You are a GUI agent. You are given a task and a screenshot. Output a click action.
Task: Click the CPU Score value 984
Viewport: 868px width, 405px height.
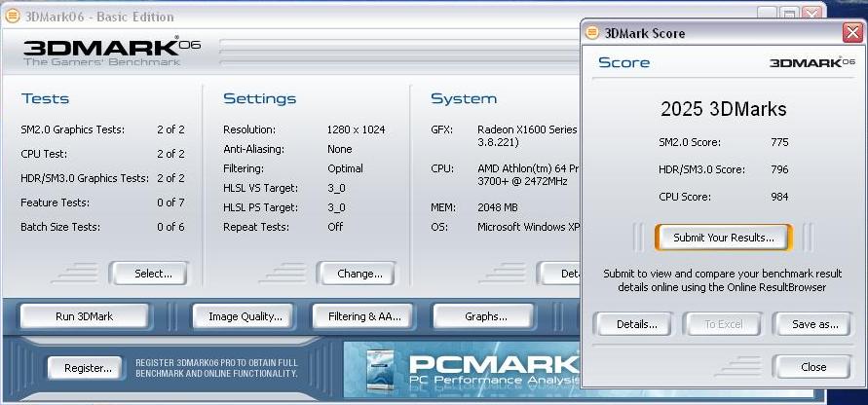pyautogui.click(x=779, y=197)
